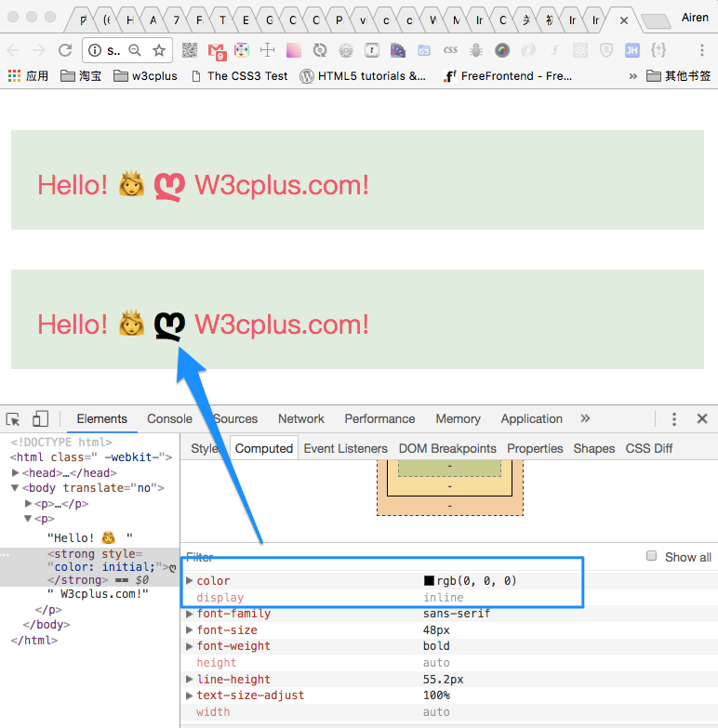This screenshot has width=718, height=728.
Task: Activate the DevTools element inspector tool
Action: 13,418
